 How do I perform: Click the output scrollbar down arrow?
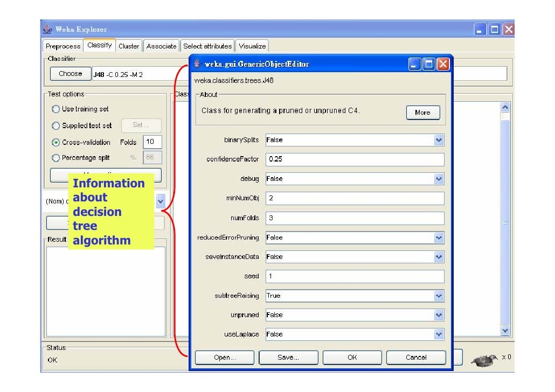(x=505, y=331)
